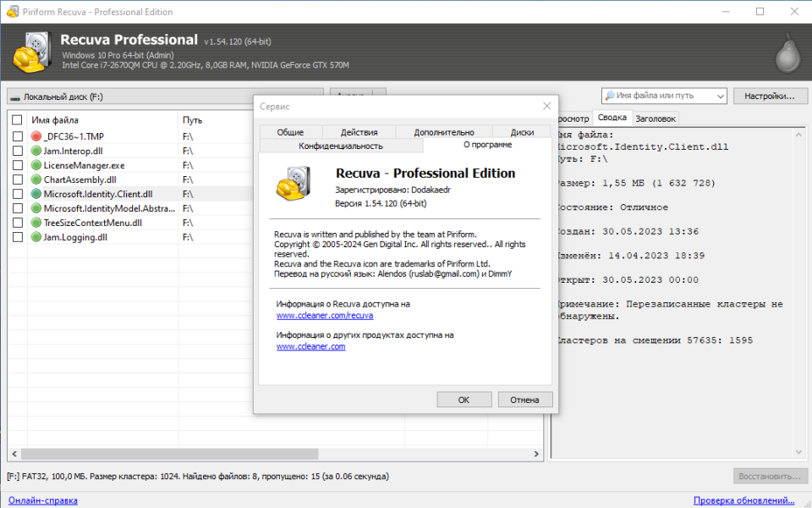Select the file name Jam.Logging.dll

tap(75, 237)
